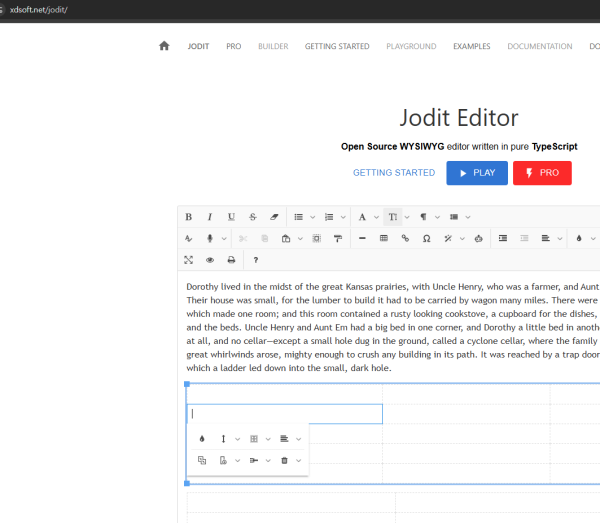The width and height of the screenshot is (600, 523).
Task: Toggle italic formatting in the editor toolbar
Action: 210,217
